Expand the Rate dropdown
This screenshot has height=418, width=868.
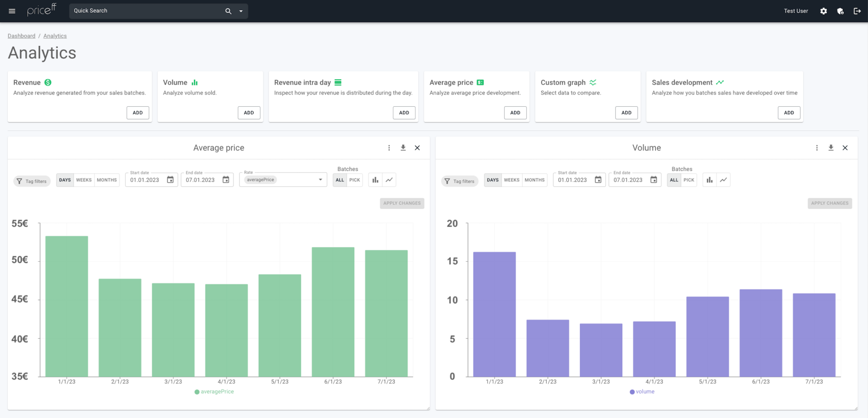coord(320,180)
